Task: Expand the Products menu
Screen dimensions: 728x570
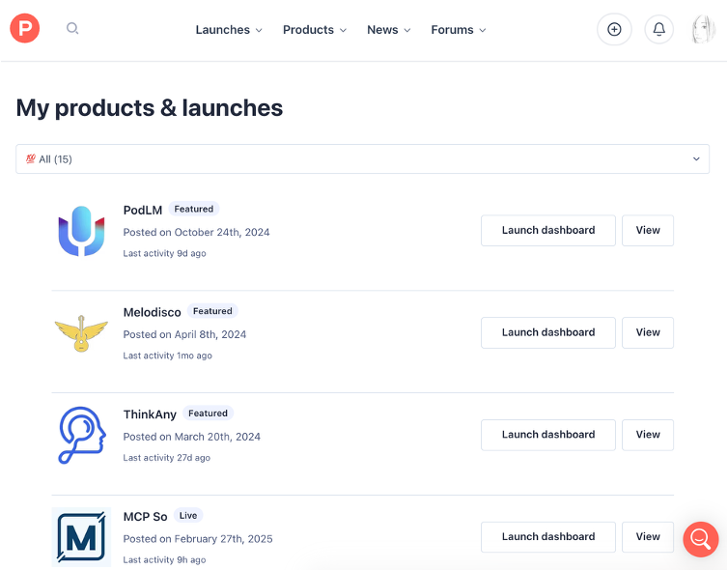Action: pyautogui.click(x=315, y=30)
